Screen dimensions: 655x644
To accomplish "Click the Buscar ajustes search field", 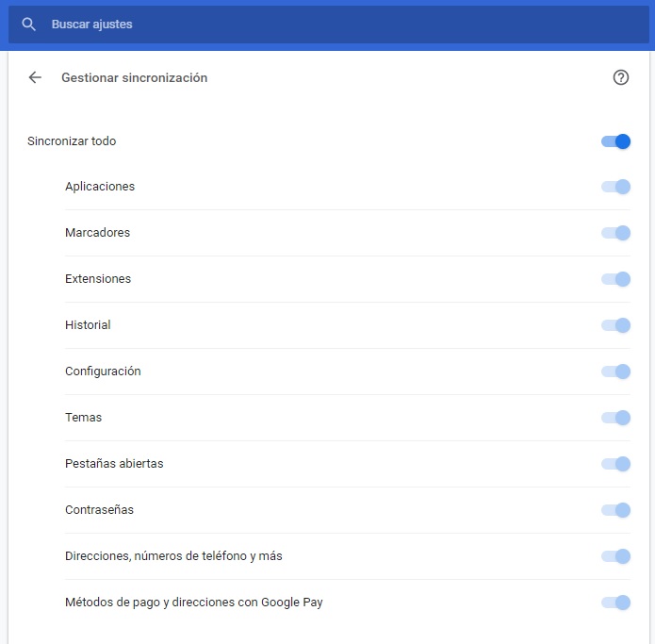I will tap(283, 25).
